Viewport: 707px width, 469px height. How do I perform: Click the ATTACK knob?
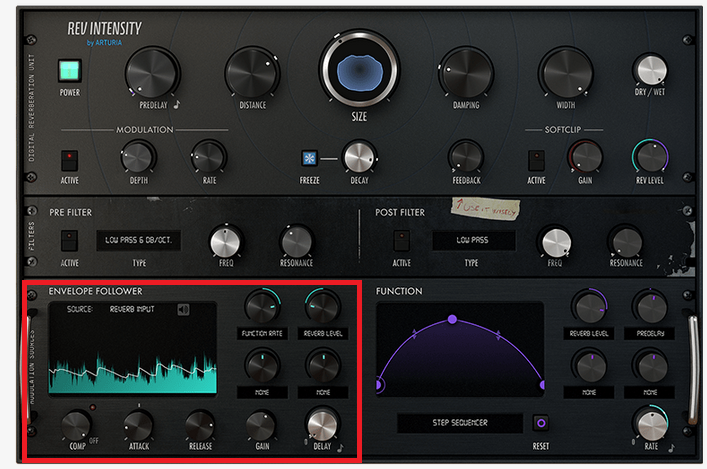(x=138, y=425)
